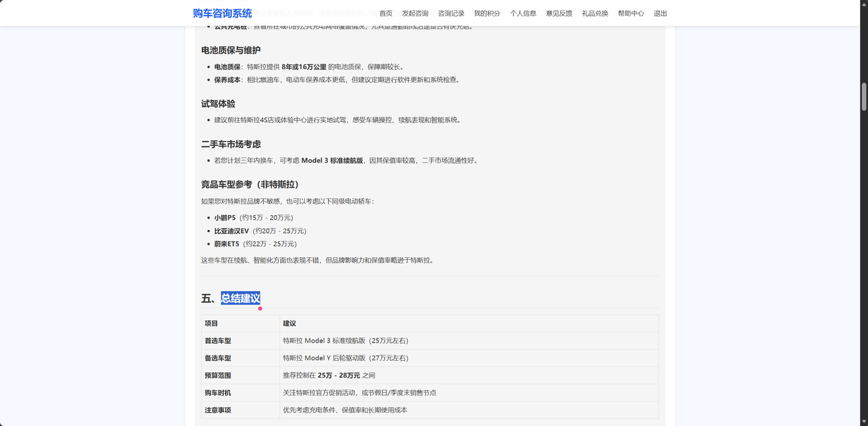Click the 比亚迪汉EV list item
The width and height of the screenshot is (868, 426).
tap(260, 231)
